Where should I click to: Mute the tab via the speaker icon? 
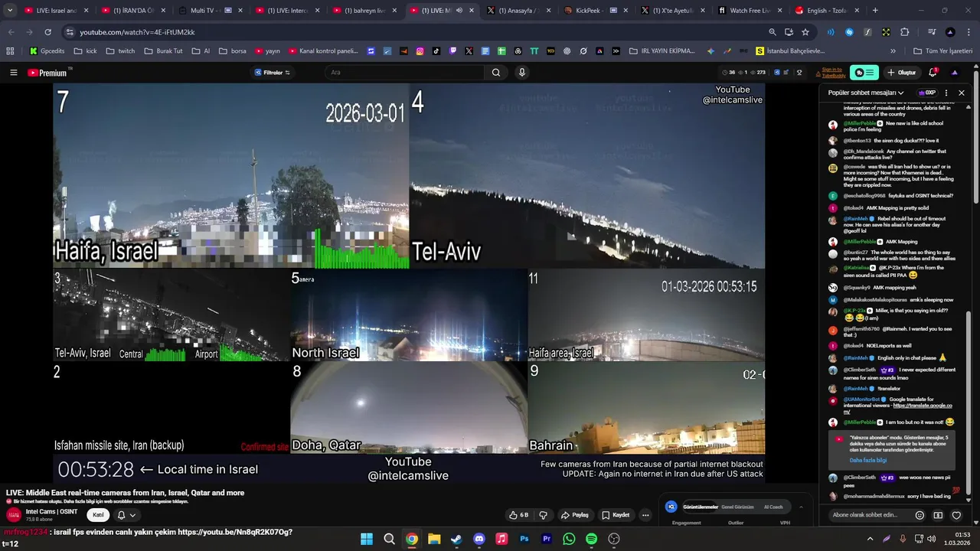click(x=459, y=11)
